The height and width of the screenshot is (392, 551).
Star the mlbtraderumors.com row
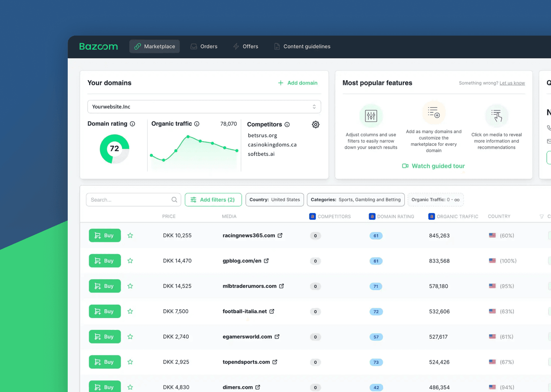130,286
